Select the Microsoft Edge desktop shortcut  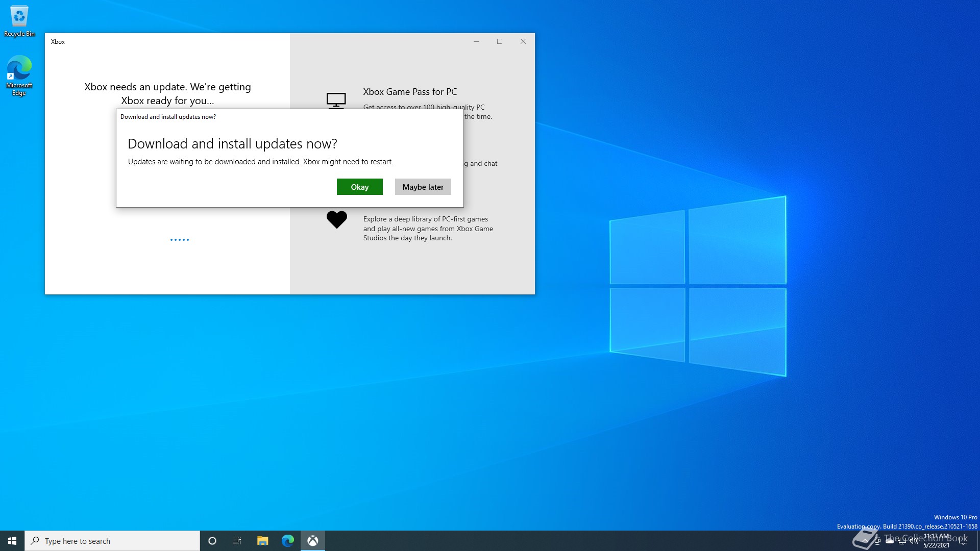(19, 76)
